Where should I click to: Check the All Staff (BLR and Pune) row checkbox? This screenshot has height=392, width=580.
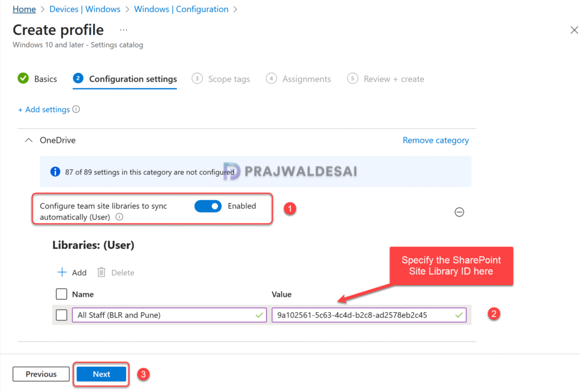pos(61,315)
